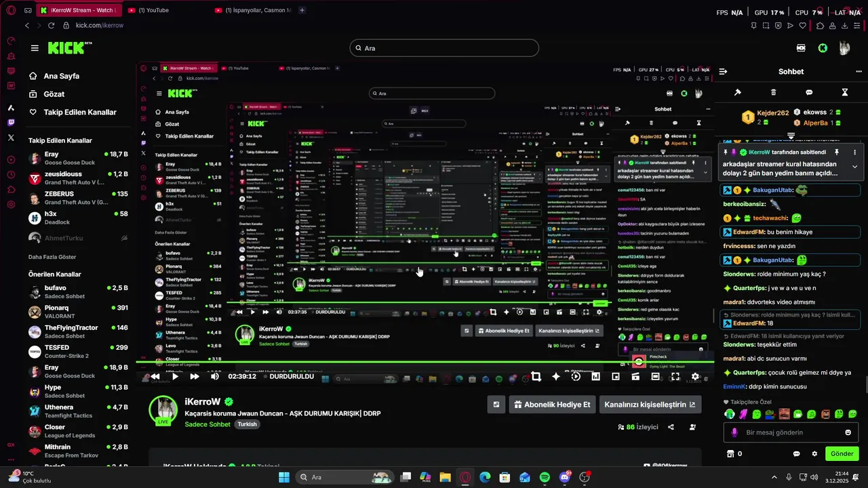Click the creator dashboard icon left of Kick icon

[801, 48]
